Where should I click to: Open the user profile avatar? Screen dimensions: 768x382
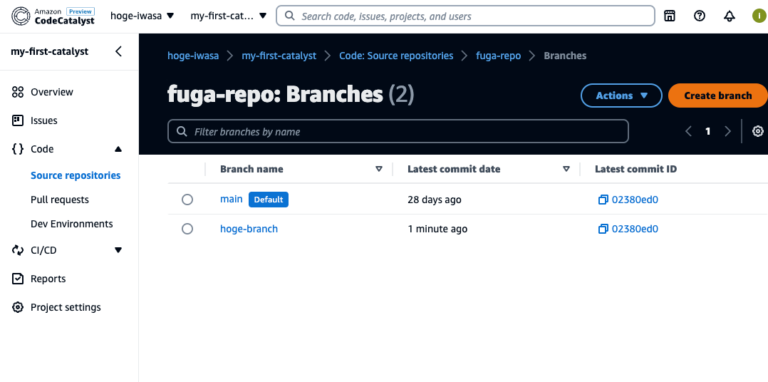pyautogui.click(x=760, y=16)
